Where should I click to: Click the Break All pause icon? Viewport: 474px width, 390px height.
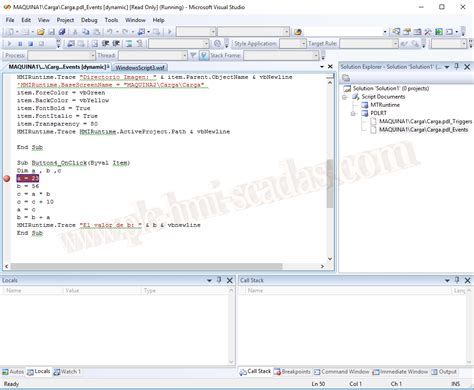point(20,44)
